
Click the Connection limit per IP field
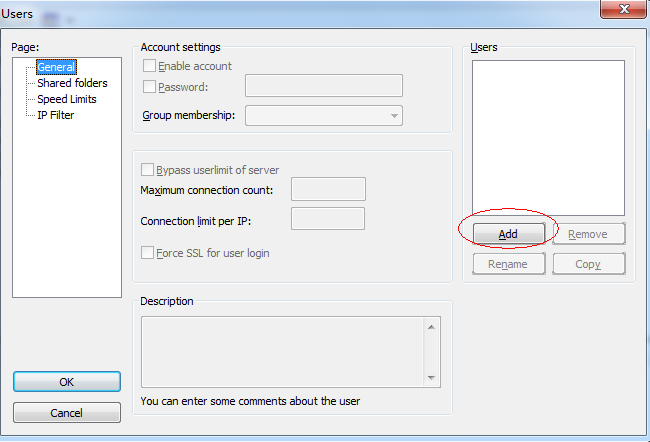[328, 219]
